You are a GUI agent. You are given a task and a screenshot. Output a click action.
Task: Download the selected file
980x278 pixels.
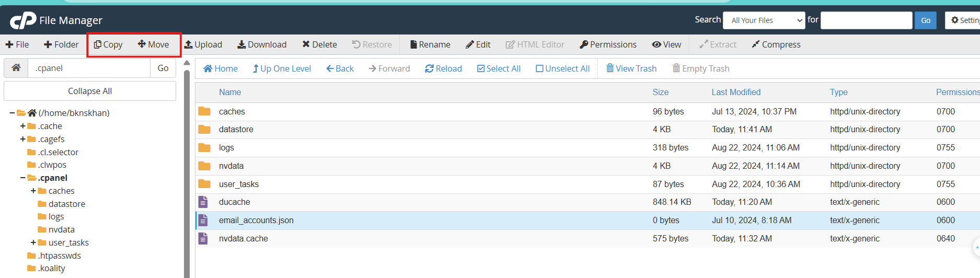[262, 44]
